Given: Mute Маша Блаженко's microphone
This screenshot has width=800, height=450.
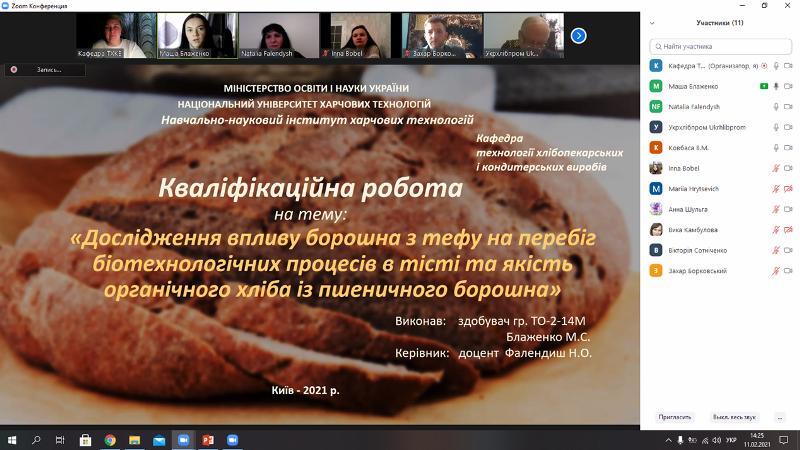Looking at the screenshot, I should coord(776,86).
